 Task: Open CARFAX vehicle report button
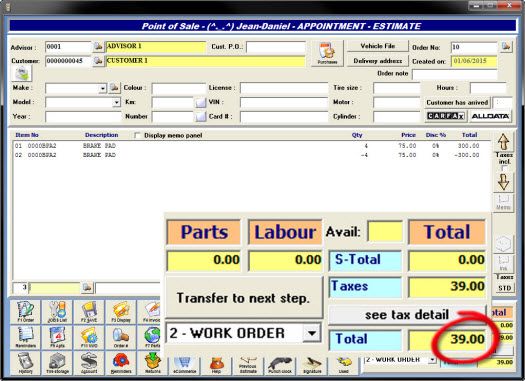point(445,116)
